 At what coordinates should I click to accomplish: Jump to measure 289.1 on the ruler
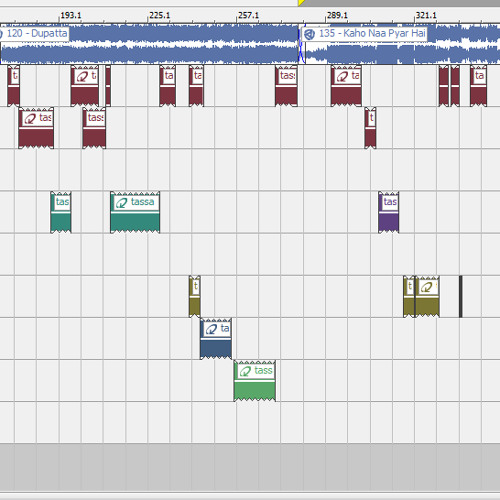click(337, 15)
